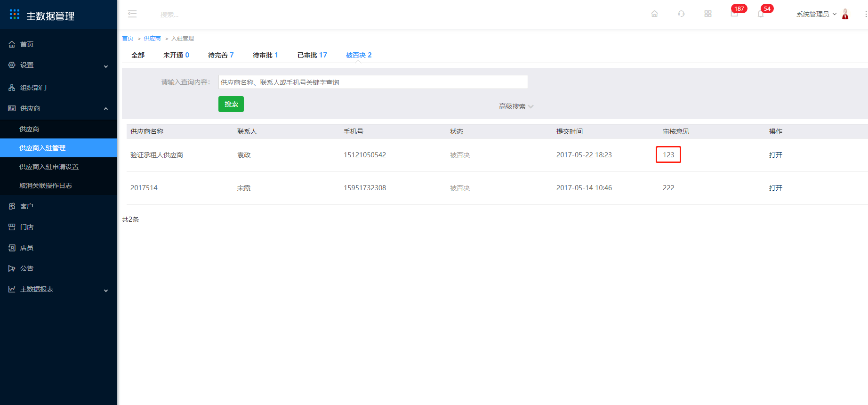This screenshot has height=405, width=868.
Task: Open customer support headset icon
Action: coord(681,14)
